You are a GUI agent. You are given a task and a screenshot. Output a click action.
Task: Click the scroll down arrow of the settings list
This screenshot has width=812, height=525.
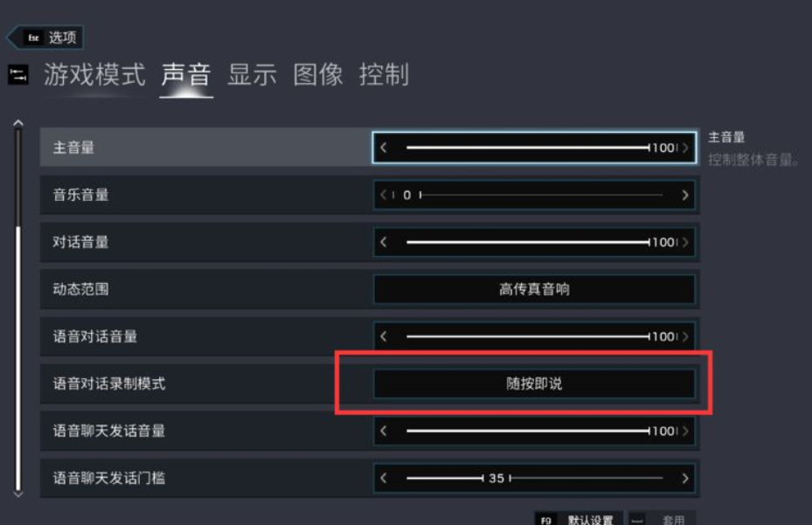pyautogui.click(x=18, y=494)
